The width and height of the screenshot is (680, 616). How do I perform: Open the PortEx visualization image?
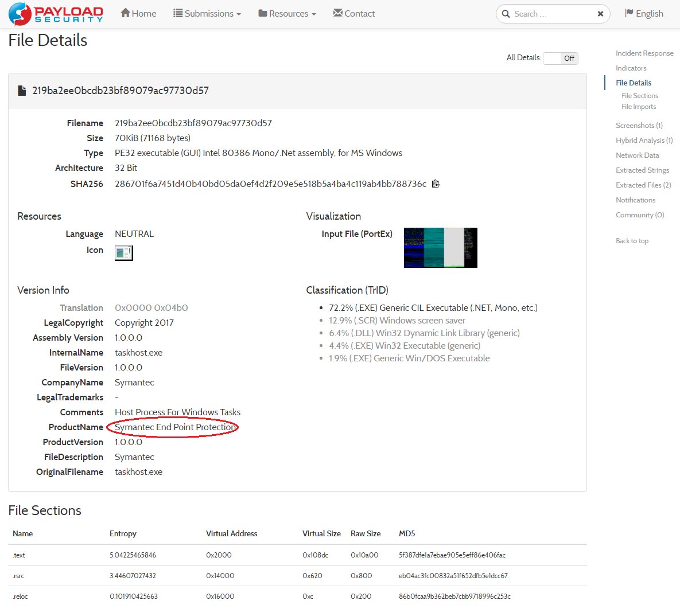click(440, 248)
